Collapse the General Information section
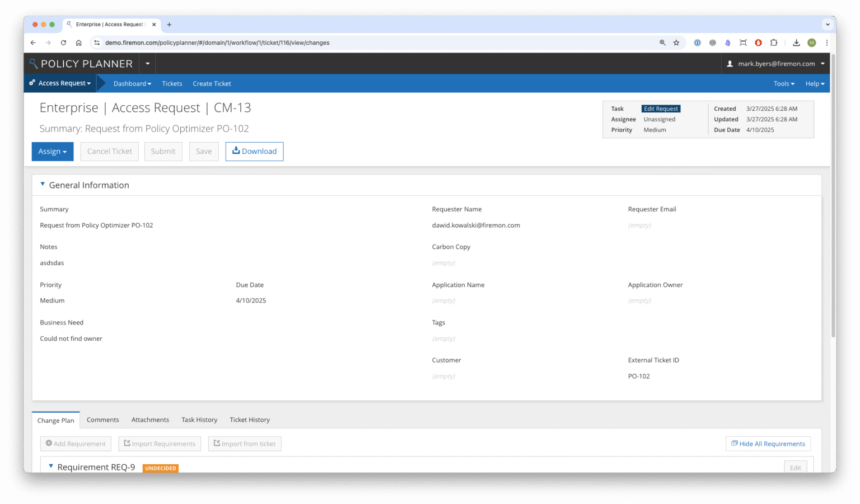The image size is (860, 504). coord(43,183)
